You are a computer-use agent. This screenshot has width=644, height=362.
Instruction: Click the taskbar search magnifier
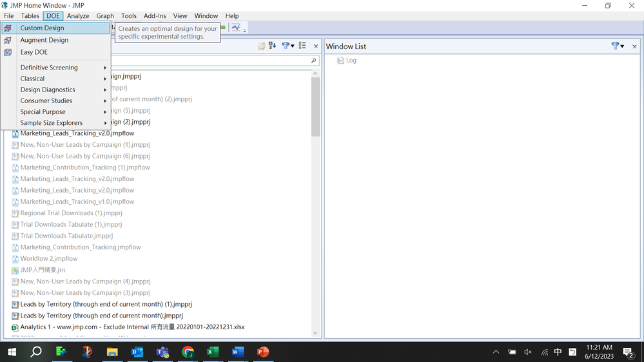36,352
